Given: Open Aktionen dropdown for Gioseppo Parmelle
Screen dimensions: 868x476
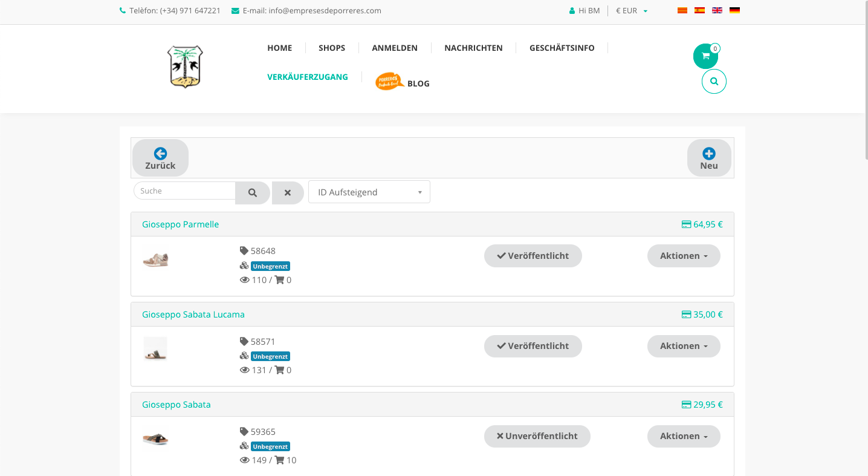Looking at the screenshot, I should (x=684, y=256).
